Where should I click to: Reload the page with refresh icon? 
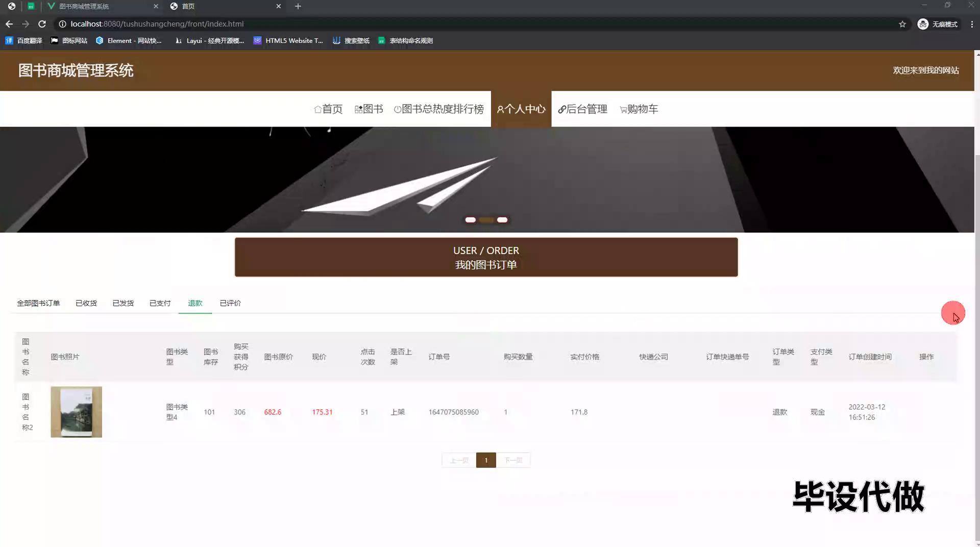coord(42,24)
